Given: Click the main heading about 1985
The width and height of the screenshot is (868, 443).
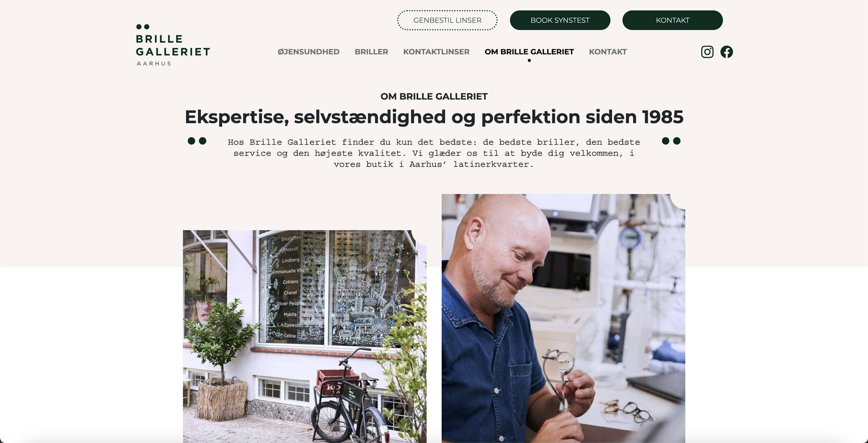Looking at the screenshot, I should click(434, 117).
